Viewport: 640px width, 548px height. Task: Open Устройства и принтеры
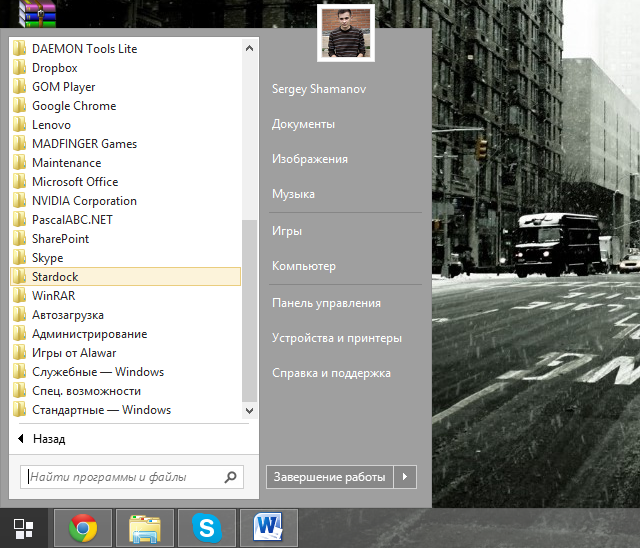(x=337, y=338)
